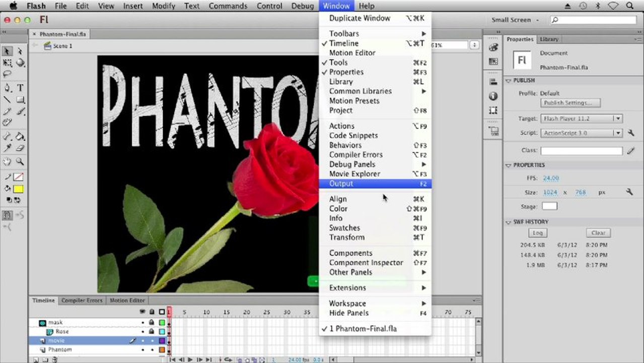The width and height of the screenshot is (644, 363).
Task: Click the Stage color swatch
Action: [549, 206]
